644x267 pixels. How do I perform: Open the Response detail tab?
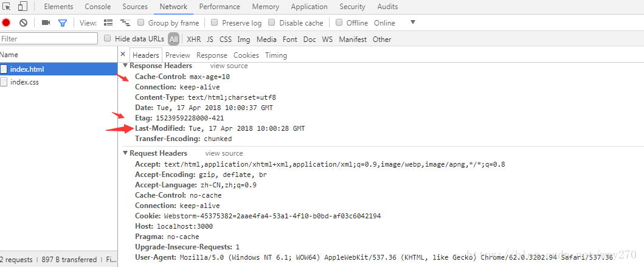pyautogui.click(x=212, y=55)
